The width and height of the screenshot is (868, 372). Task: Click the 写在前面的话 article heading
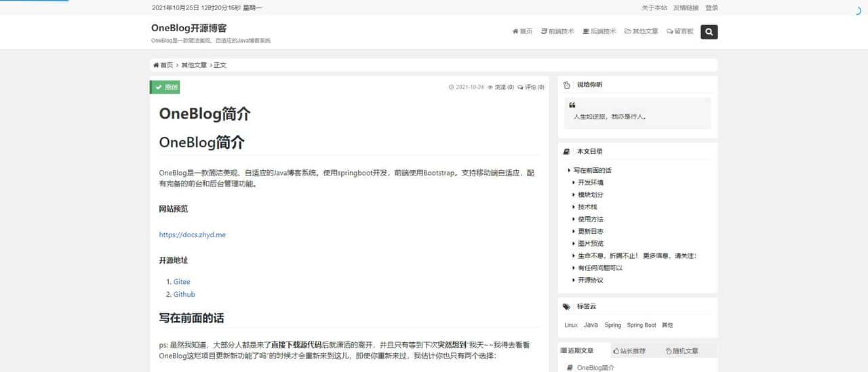pos(192,318)
